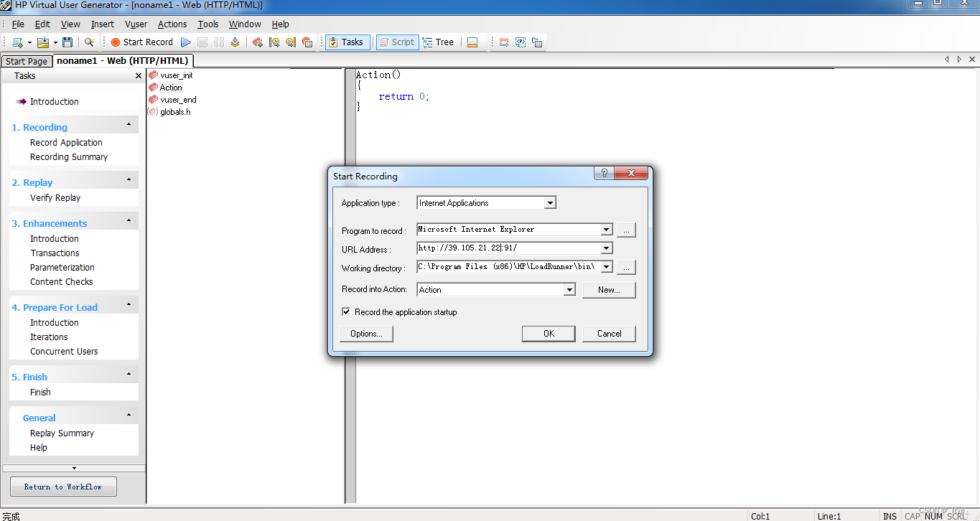
Task: Toggle Record the application startup checkbox
Action: pyautogui.click(x=346, y=312)
